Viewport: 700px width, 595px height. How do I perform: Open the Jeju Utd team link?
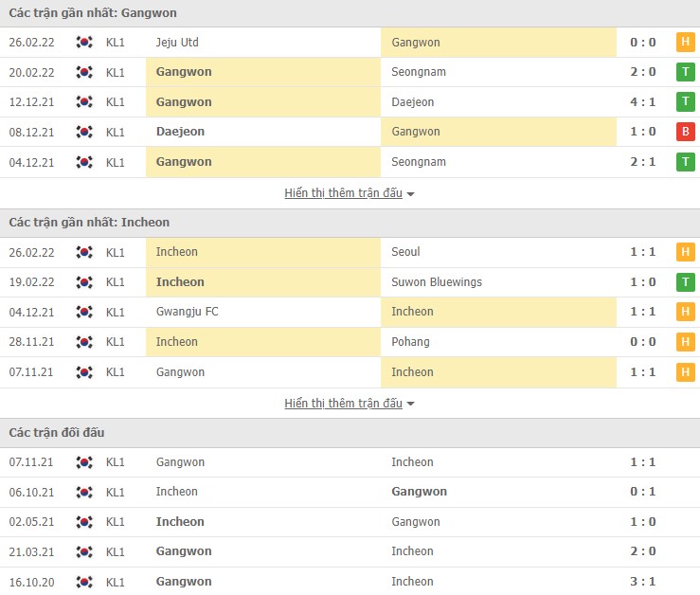(177, 43)
